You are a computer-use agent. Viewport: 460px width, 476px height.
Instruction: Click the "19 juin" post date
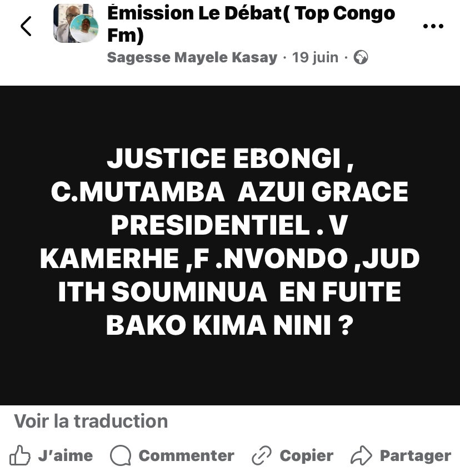pos(315,57)
